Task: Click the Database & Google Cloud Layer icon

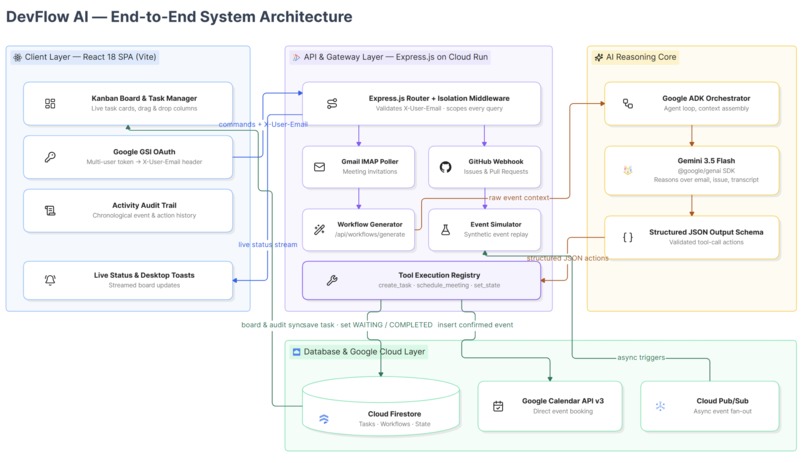Action: pos(296,352)
